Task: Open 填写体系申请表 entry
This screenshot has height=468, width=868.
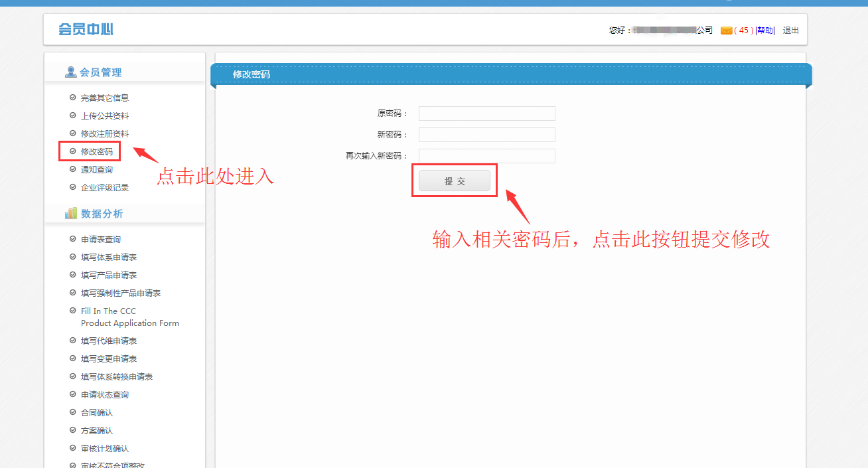Action: coord(109,258)
